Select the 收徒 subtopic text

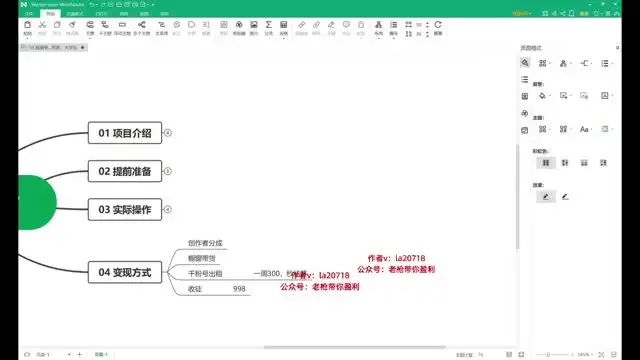(x=195, y=289)
